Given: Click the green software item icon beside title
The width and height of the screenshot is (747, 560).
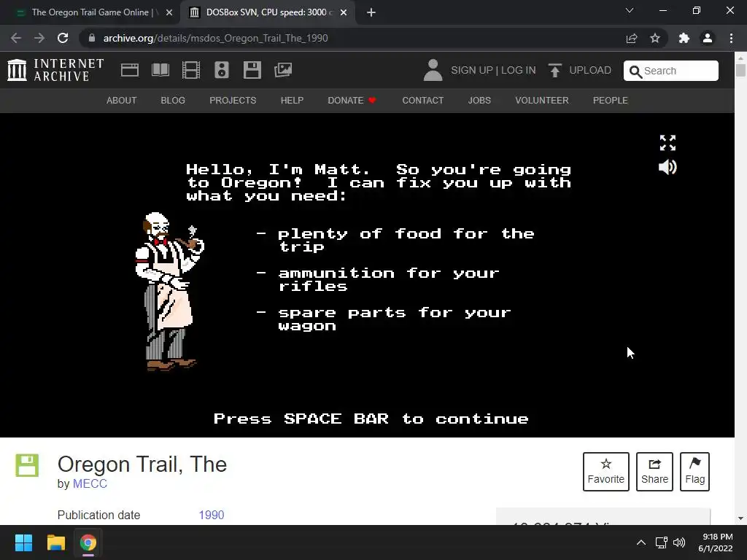Looking at the screenshot, I should point(27,465).
